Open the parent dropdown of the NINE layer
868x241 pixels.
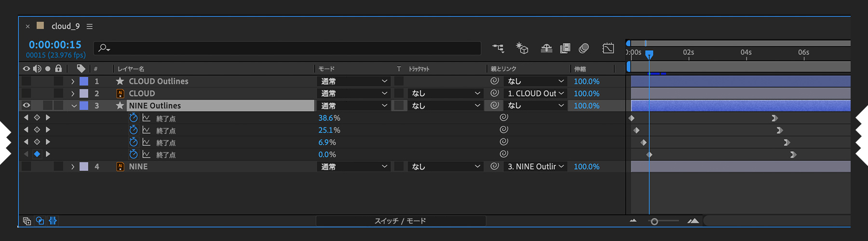click(x=535, y=167)
